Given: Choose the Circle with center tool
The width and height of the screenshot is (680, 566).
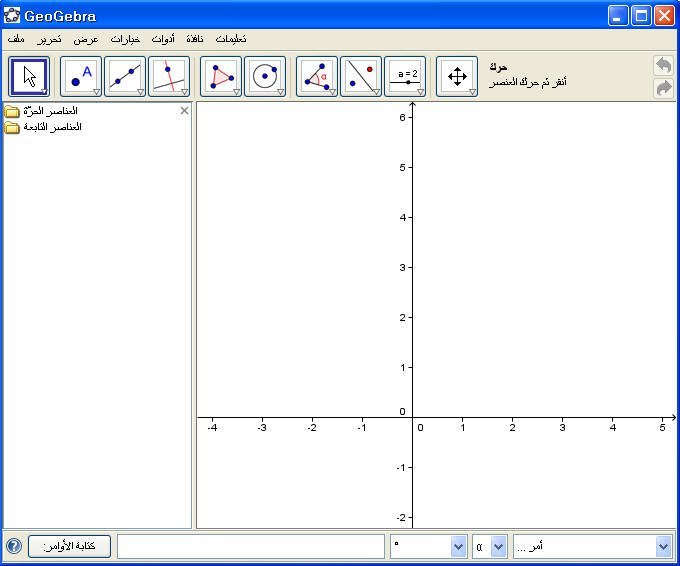Looking at the screenshot, I should click(x=265, y=76).
